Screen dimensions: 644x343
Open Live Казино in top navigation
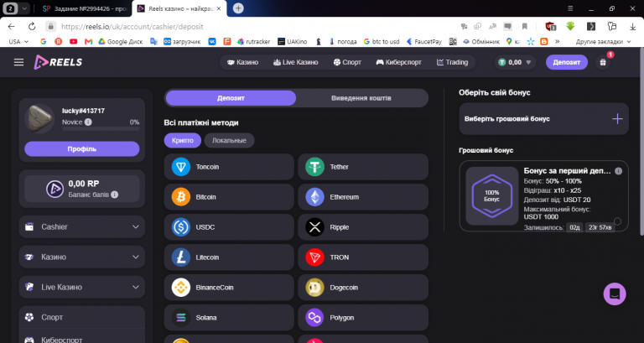(x=296, y=62)
